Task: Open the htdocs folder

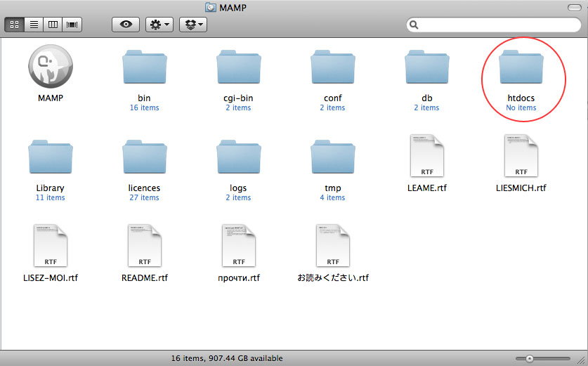Action: click(x=521, y=69)
